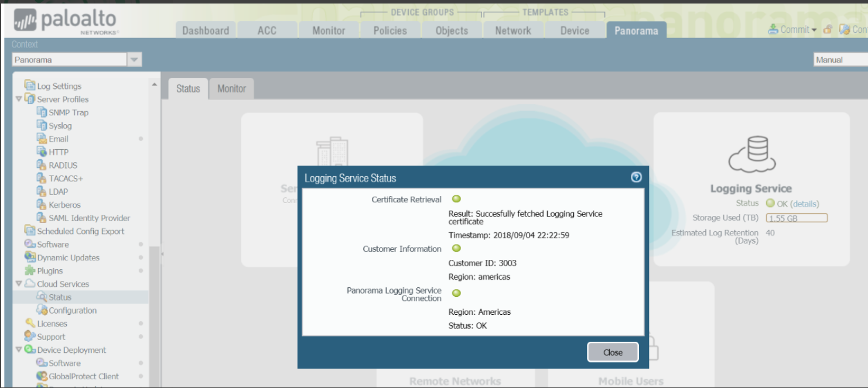Select Software under Device Deployment
This screenshot has height=388, width=868.
coord(64,363)
